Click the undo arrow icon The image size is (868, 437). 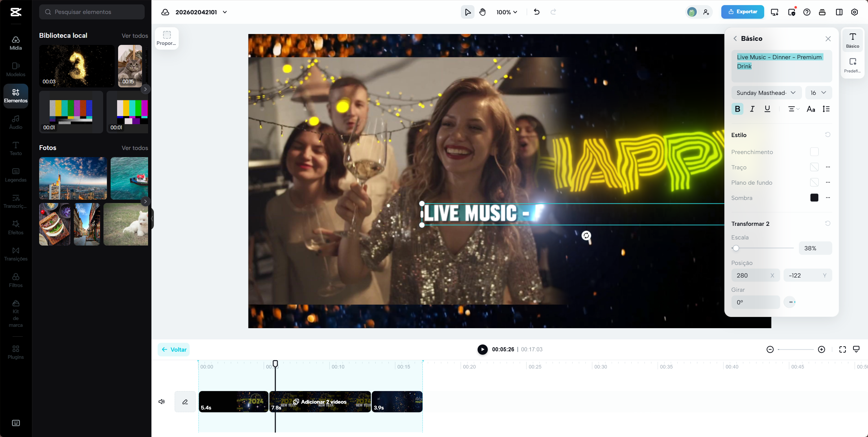pyautogui.click(x=537, y=12)
